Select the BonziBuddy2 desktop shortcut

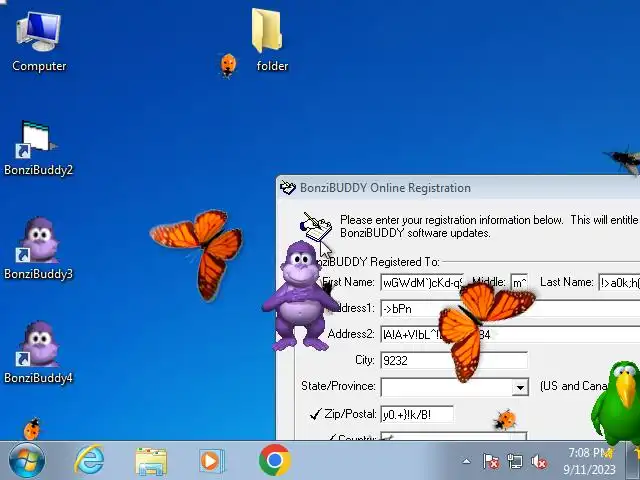(38, 148)
